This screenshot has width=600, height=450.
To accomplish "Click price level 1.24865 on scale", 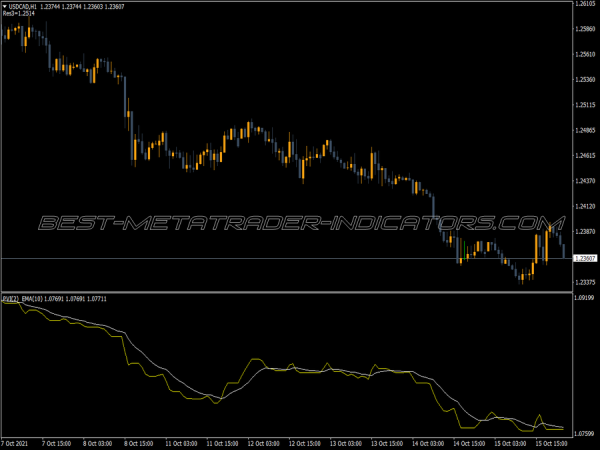I will pos(585,130).
